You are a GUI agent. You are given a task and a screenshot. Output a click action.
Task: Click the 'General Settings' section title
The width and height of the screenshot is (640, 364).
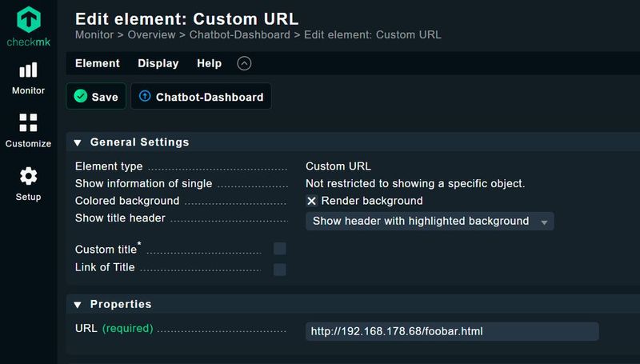(139, 142)
